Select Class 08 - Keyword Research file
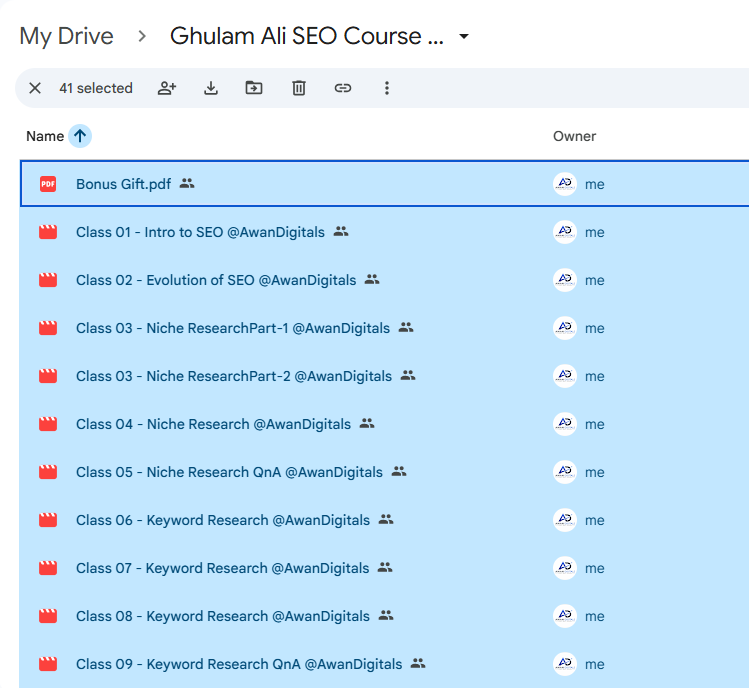Image resolution: width=749 pixels, height=688 pixels. click(223, 616)
